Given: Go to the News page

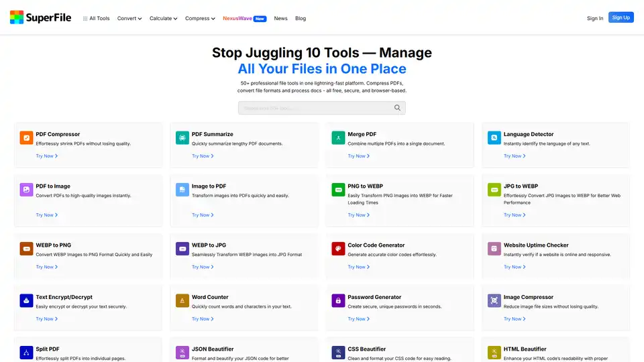Looking at the screenshot, I should click(280, 19).
